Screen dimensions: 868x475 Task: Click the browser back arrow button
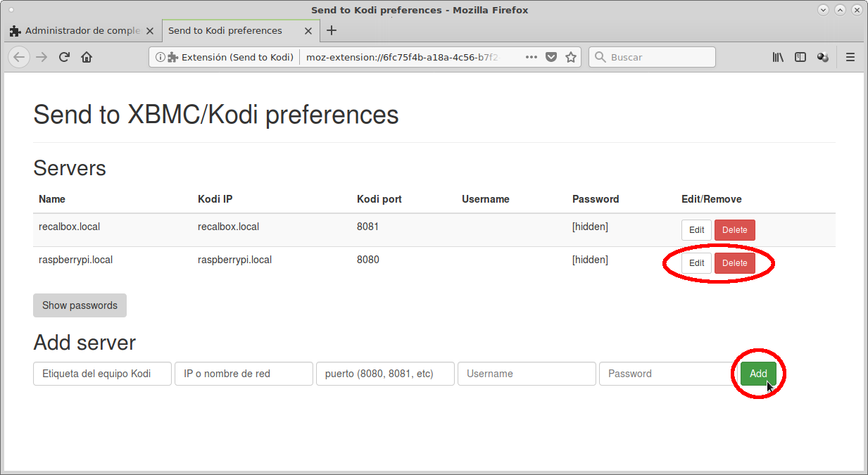point(19,57)
